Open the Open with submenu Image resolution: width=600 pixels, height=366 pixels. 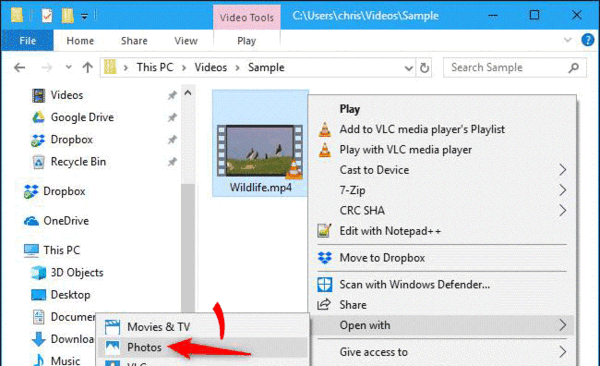click(442, 325)
